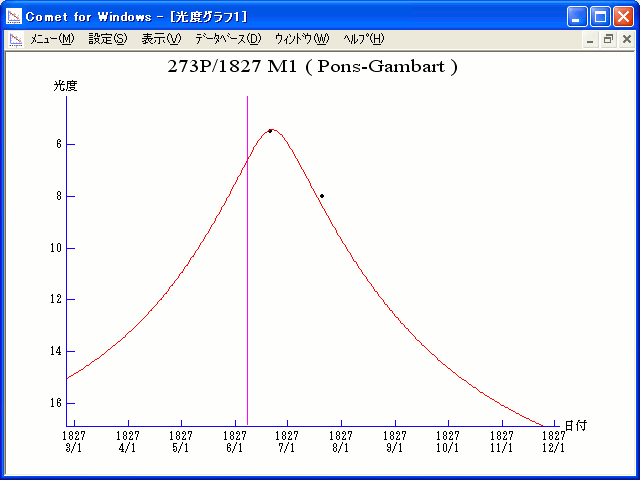The height and width of the screenshot is (480, 640).
Task: Minimize the Comet for Windows application
Action: (x=577, y=16)
